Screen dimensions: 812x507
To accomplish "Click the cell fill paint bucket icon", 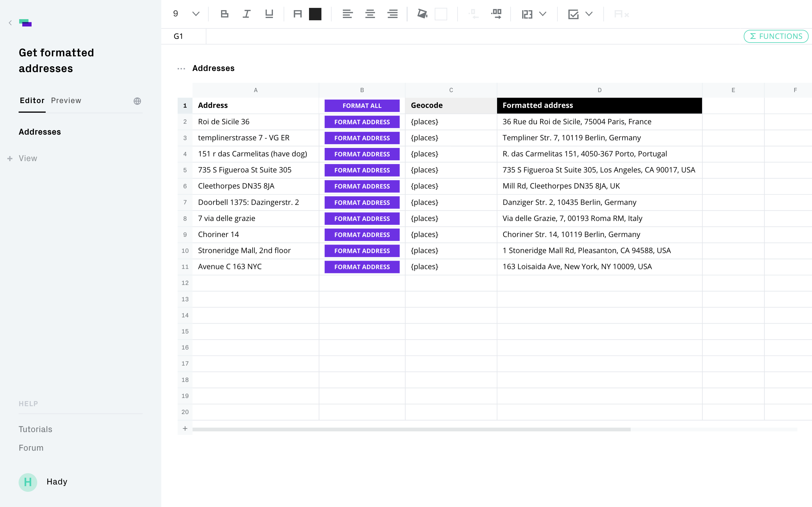I will (x=422, y=14).
